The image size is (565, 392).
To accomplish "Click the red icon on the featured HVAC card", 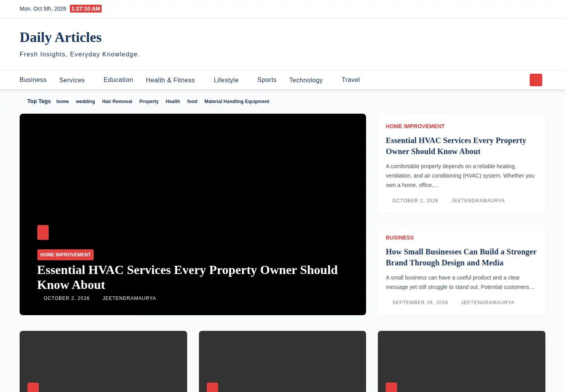I will [x=43, y=232].
